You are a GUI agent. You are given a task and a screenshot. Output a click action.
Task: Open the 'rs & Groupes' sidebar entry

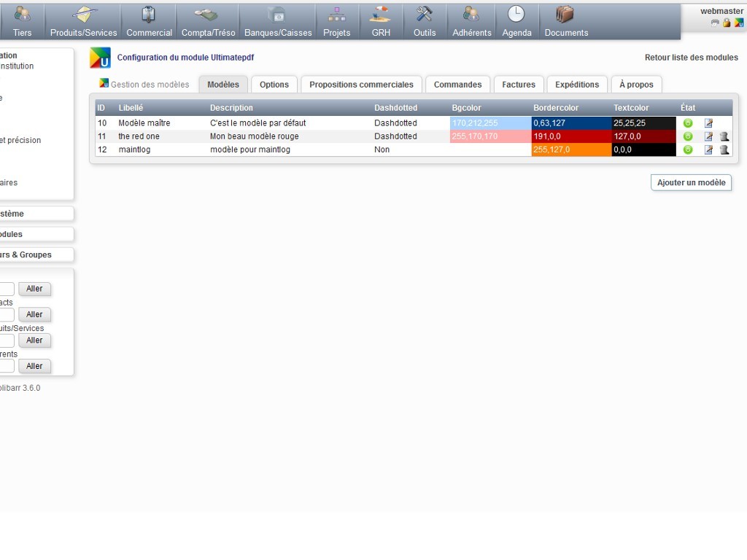pos(26,254)
